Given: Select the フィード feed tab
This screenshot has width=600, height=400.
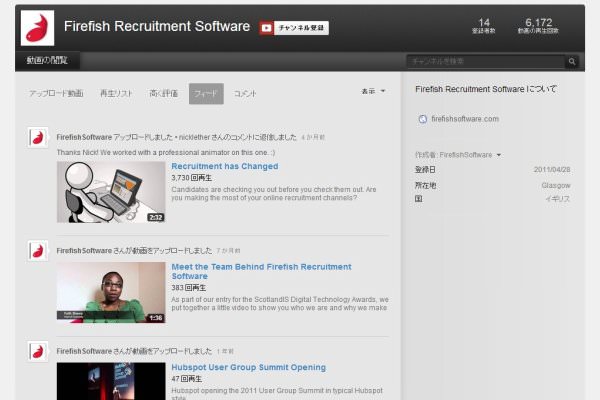Looking at the screenshot, I should coord(206,93).
